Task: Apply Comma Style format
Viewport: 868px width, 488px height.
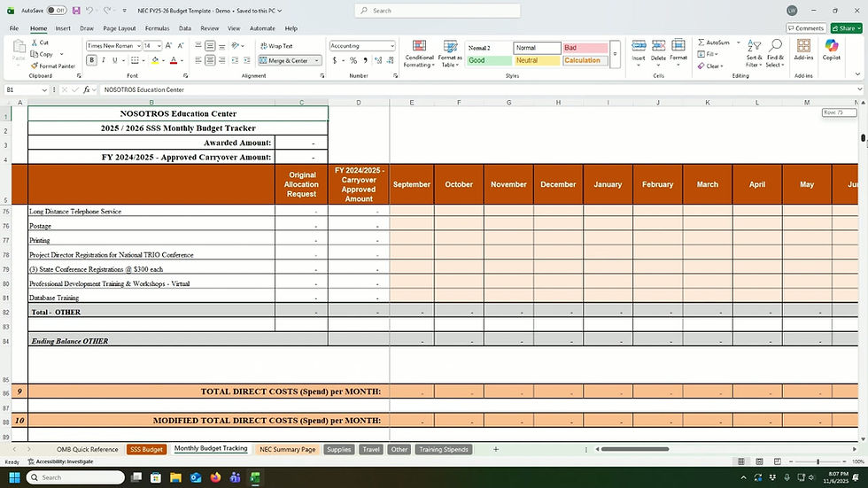Action: click(x=365, y=60)
